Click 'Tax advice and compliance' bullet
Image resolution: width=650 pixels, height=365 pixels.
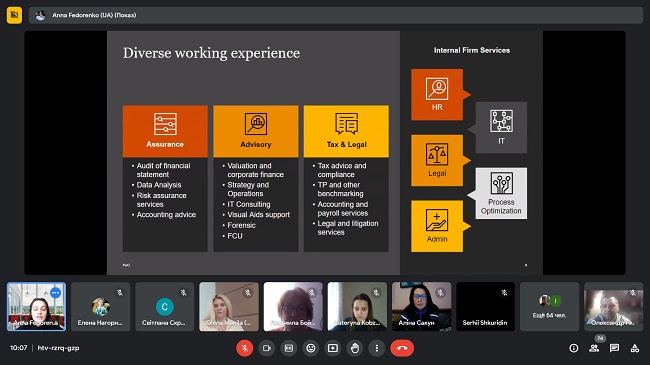pos(342,170)
